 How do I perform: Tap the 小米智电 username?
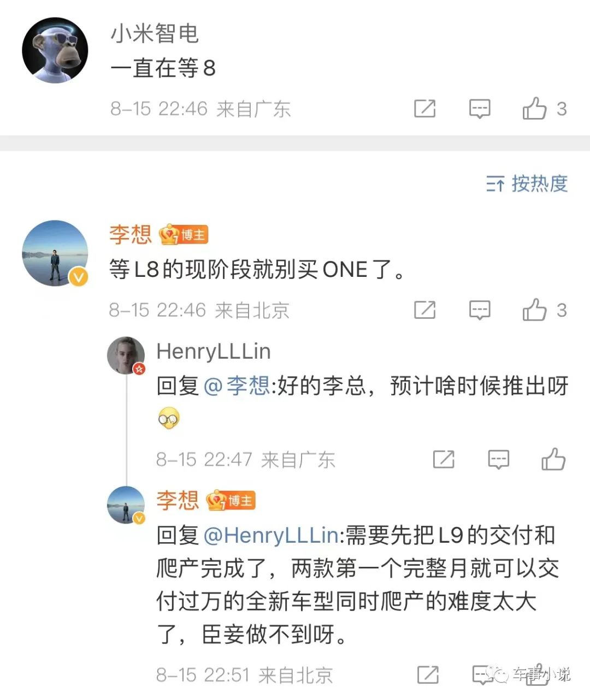pyautogui.click(x=155, y=34)
